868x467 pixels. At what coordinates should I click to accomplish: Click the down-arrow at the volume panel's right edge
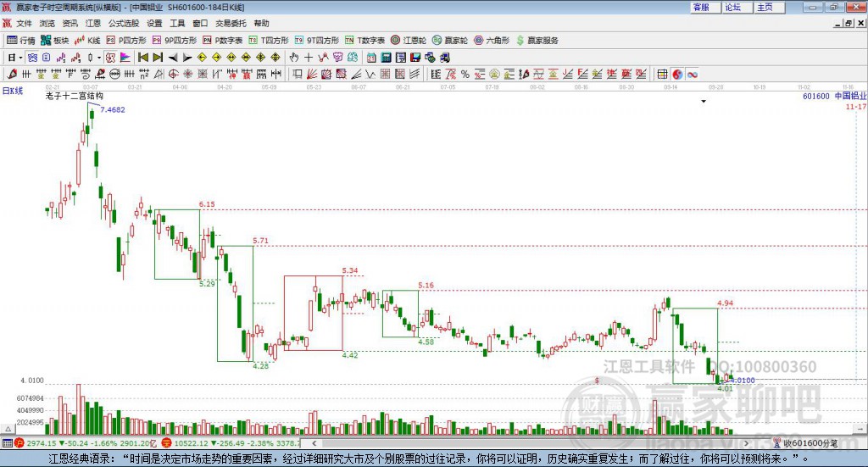(860, 429)
